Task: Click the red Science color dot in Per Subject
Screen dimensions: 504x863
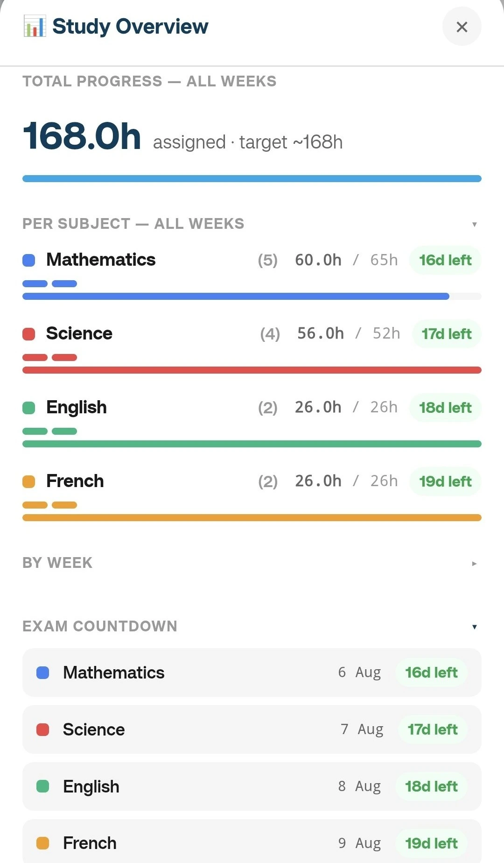Action: (x=29, y=334)
